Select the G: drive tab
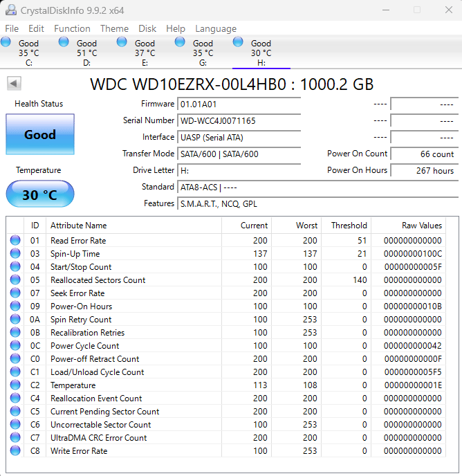The image size is (462, 476). click(203, 52)
